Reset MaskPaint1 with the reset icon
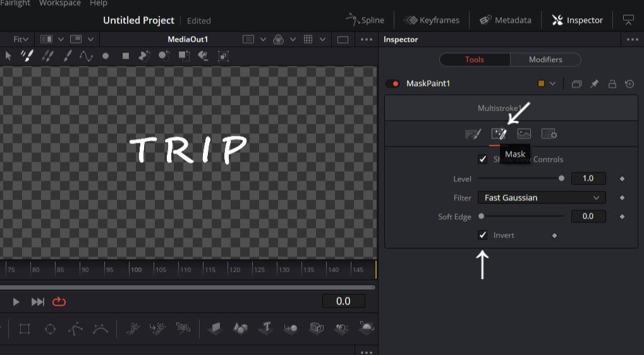This screenshot has height=355, width=644. [629, 84]
